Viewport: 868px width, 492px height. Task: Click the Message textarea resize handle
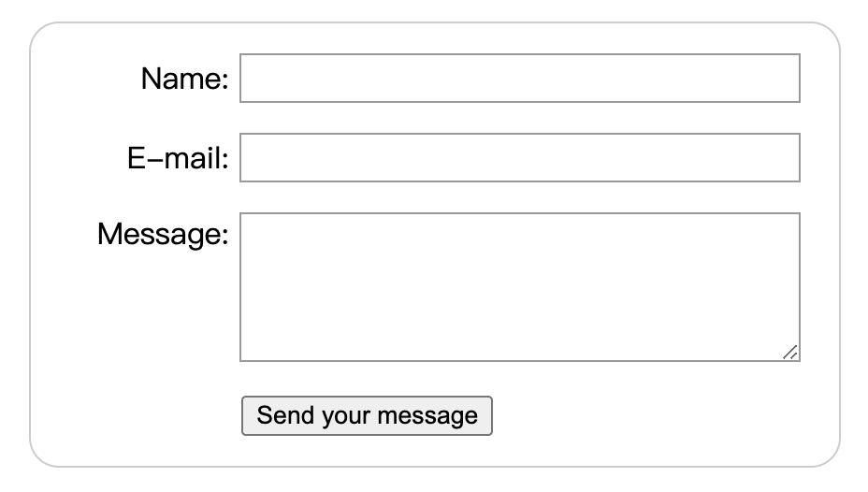791,352
